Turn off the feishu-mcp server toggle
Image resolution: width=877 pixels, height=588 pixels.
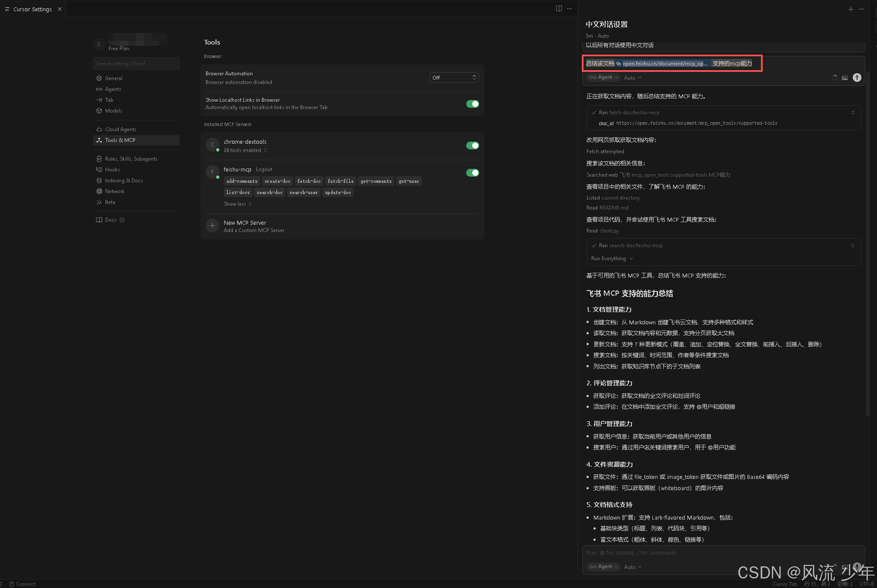point(472,173)
